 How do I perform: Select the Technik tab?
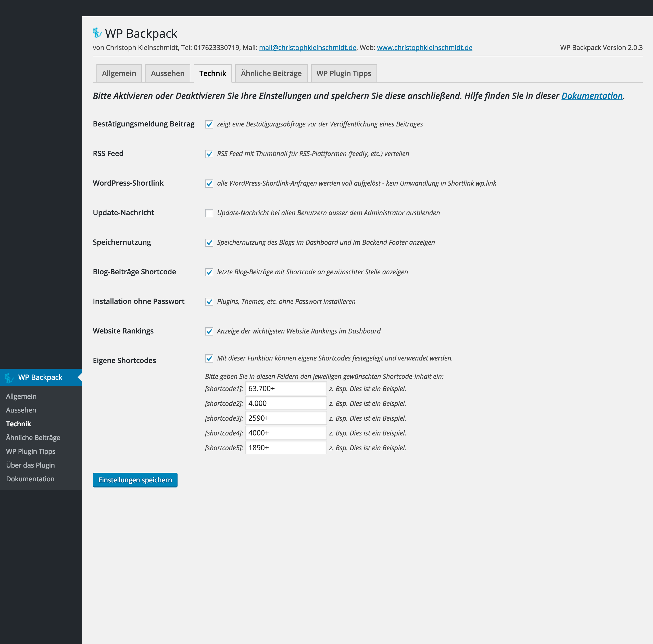tap(212, 73)
